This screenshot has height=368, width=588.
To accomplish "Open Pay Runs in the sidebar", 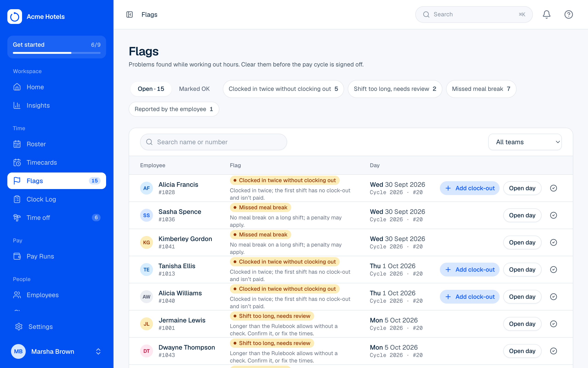I will (x=57, y=256).
